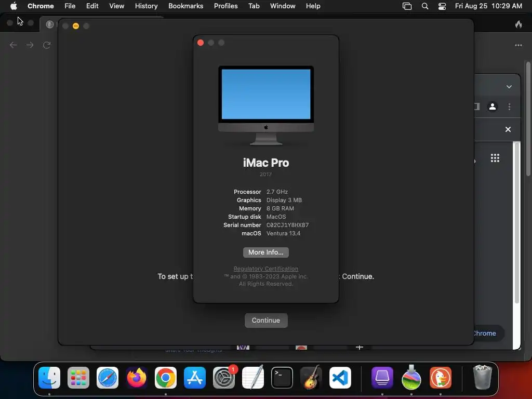Click the date and time in menu bar
The image size is (532, 399).
(488, 6)
